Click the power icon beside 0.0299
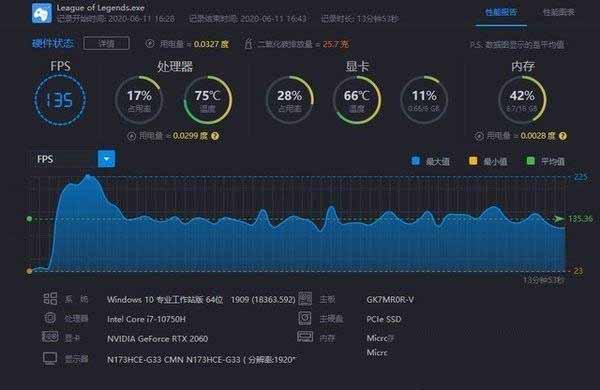 [x=131, y=136]
